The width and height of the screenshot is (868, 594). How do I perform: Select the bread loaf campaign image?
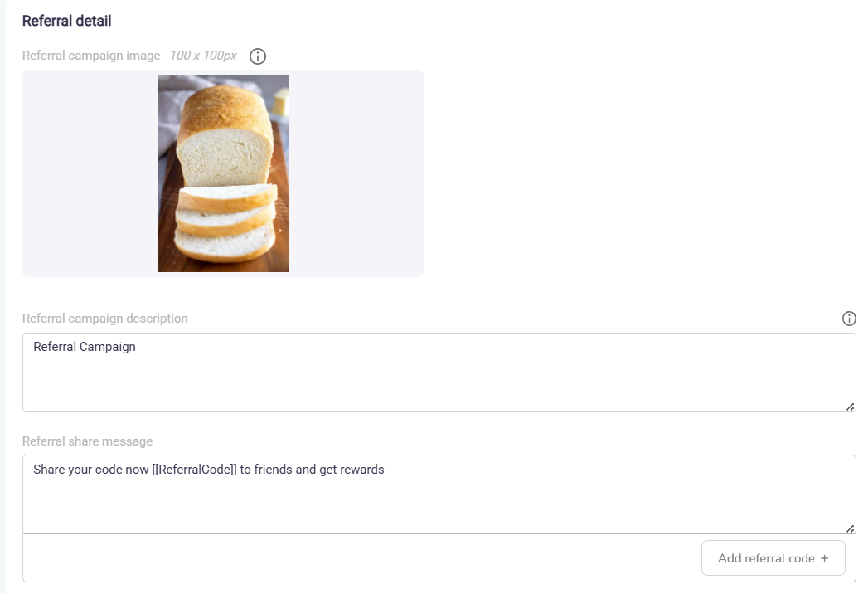click(223, 173)
